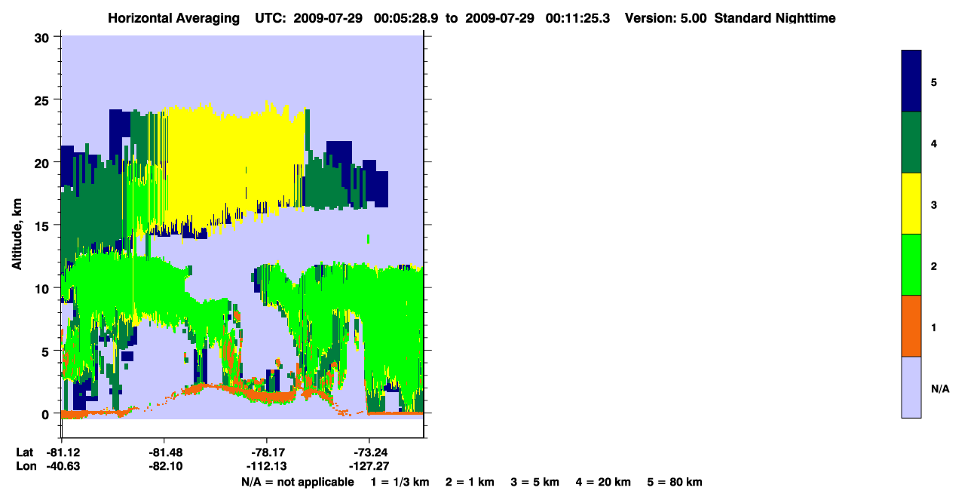The height and width of the screenshot is (503, 980).
Task: Click the '4 = 20 km' legend entry
Action: tap(604, 482)
